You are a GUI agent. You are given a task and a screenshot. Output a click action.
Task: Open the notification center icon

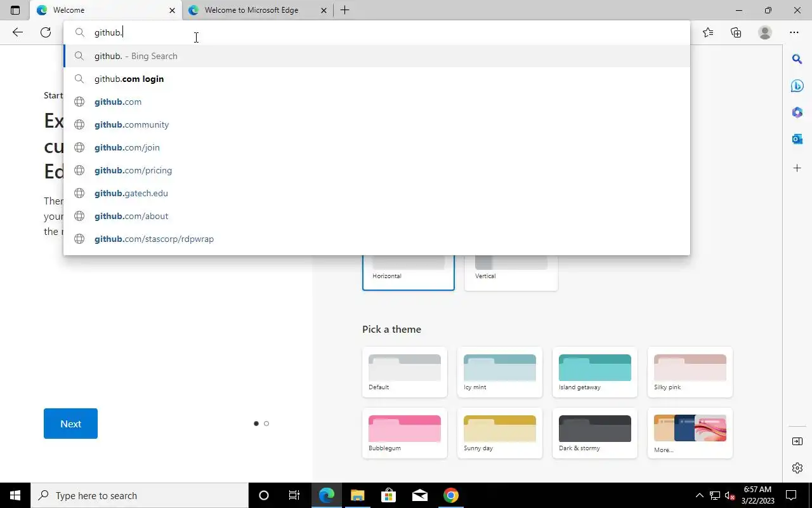click(x=791, y=495)
